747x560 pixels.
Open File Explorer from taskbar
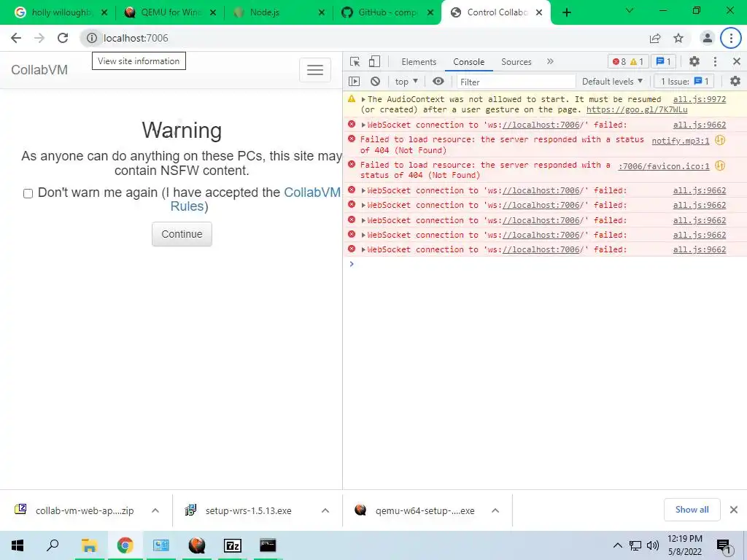89,545
